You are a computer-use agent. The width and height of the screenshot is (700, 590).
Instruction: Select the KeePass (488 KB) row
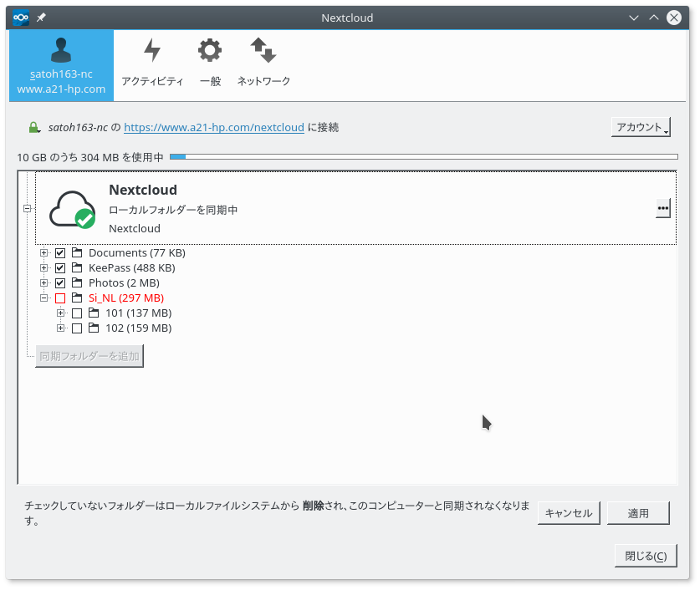pyautogui.click(x=131, y=268)
